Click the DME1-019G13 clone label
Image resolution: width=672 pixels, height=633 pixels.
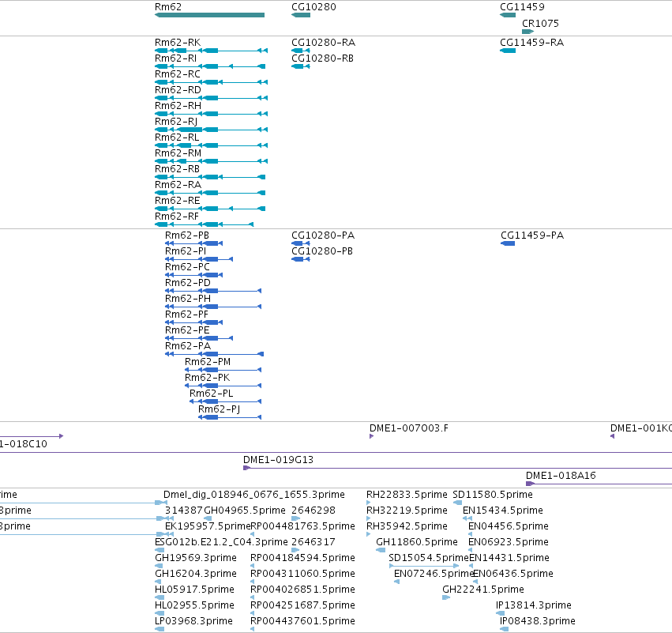[278, 460]
